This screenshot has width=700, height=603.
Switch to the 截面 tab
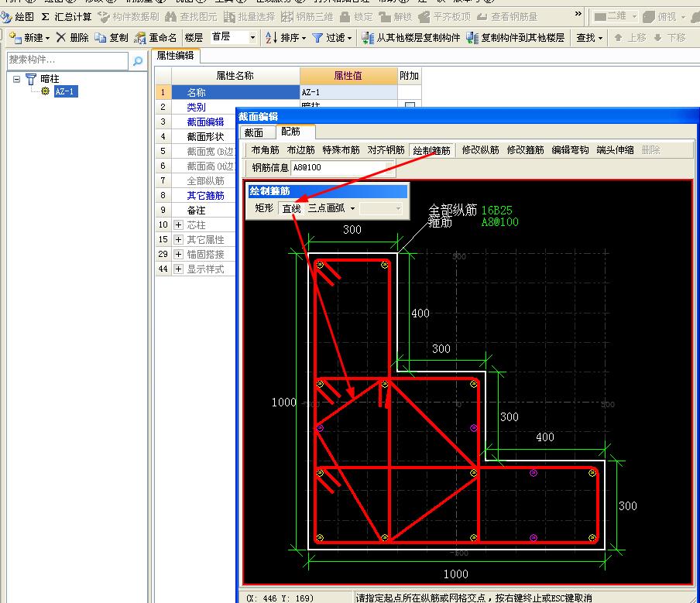[253, 132]
